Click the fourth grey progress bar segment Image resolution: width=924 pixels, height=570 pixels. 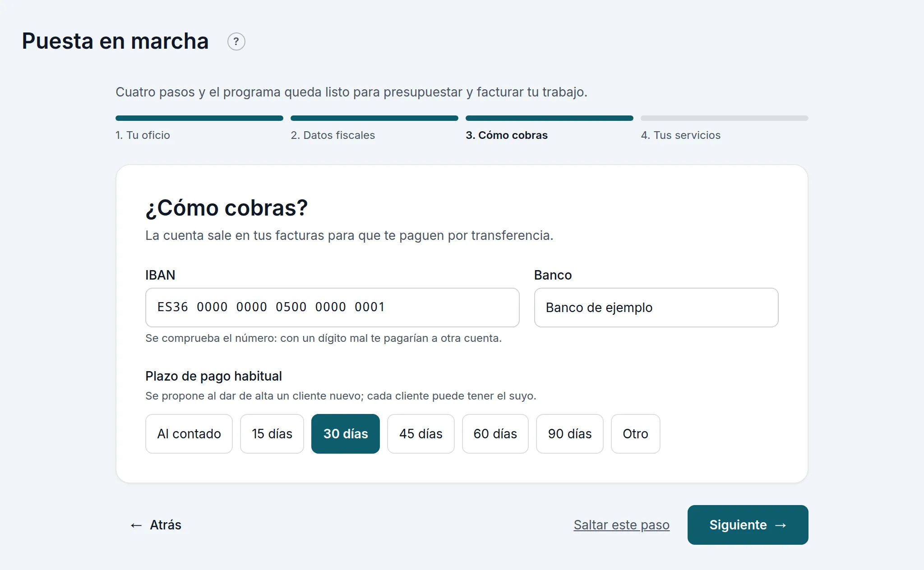point(725,118)
